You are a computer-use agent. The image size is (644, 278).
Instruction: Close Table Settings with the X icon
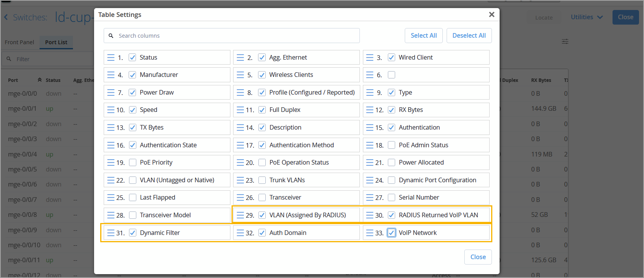492,15
